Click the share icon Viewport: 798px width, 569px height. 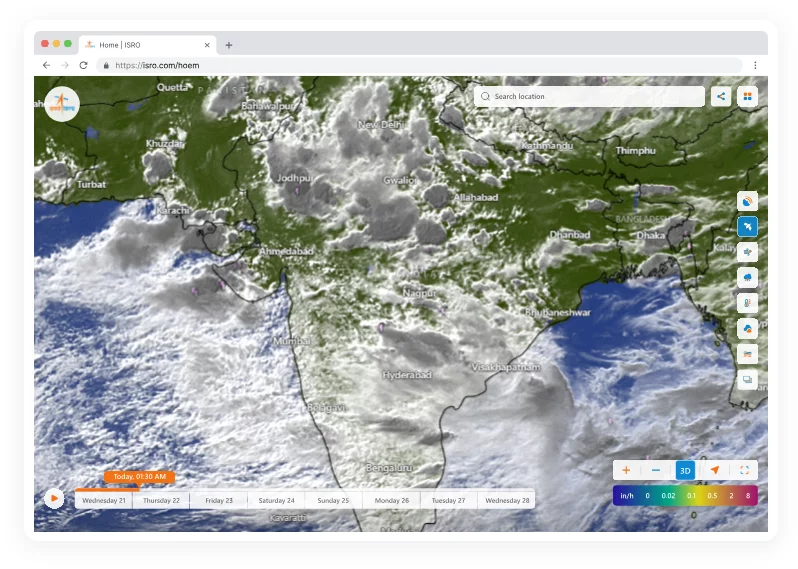click(721, 96)
